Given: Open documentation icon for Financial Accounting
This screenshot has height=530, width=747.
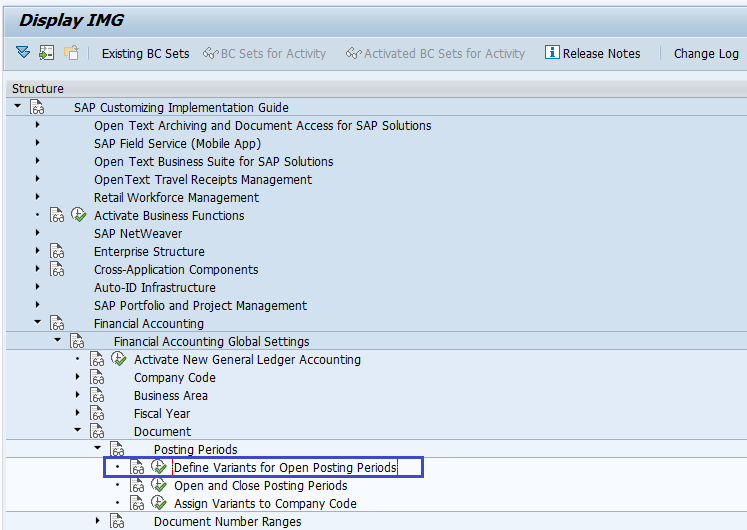Looking at the screenshot, I should (x=57, y=323).
